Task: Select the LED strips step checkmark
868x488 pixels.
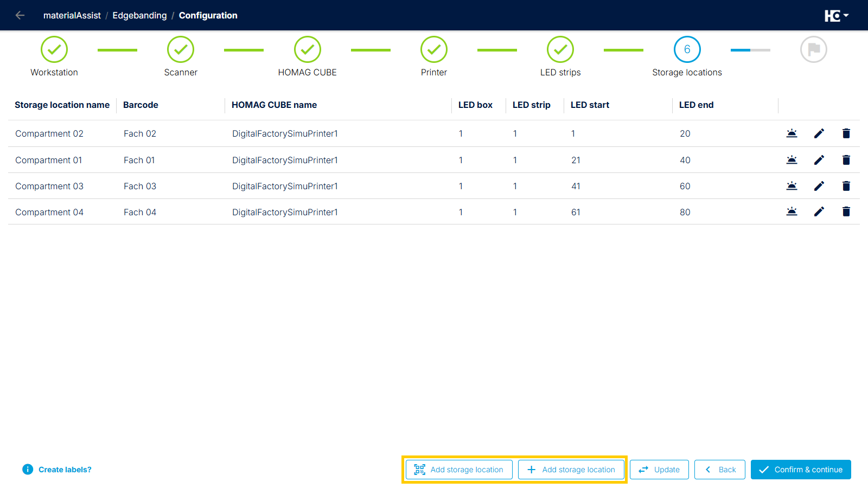Action: tap(560, 49)
